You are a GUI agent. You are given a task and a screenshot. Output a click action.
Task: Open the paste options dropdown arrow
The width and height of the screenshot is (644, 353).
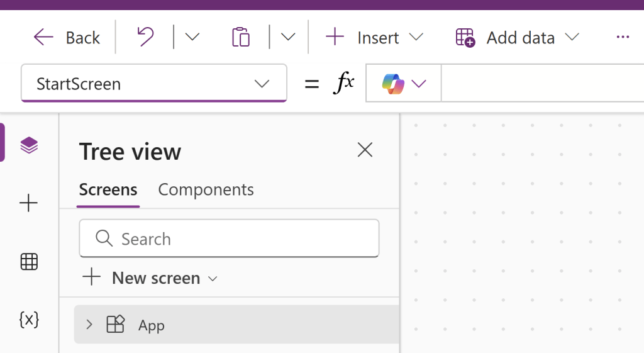288,37
